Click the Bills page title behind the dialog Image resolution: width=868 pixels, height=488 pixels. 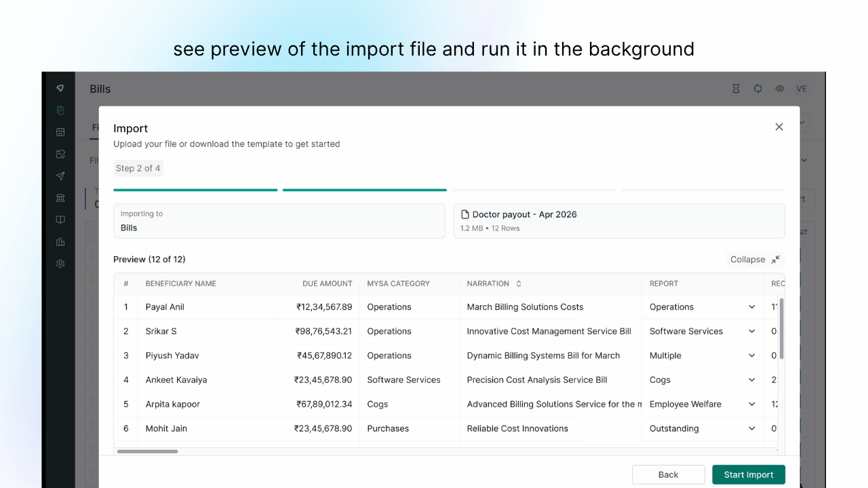coord(100,89)
